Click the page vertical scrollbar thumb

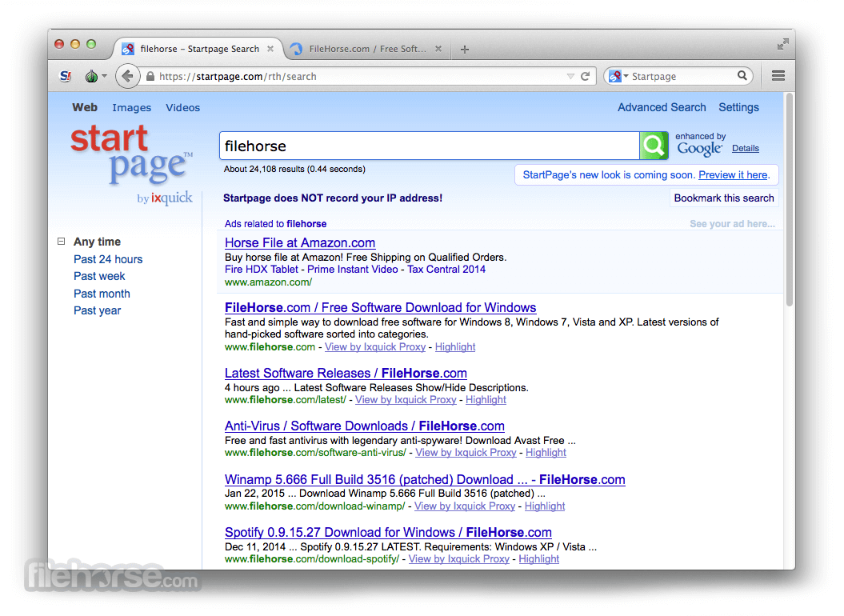(790, 199)
